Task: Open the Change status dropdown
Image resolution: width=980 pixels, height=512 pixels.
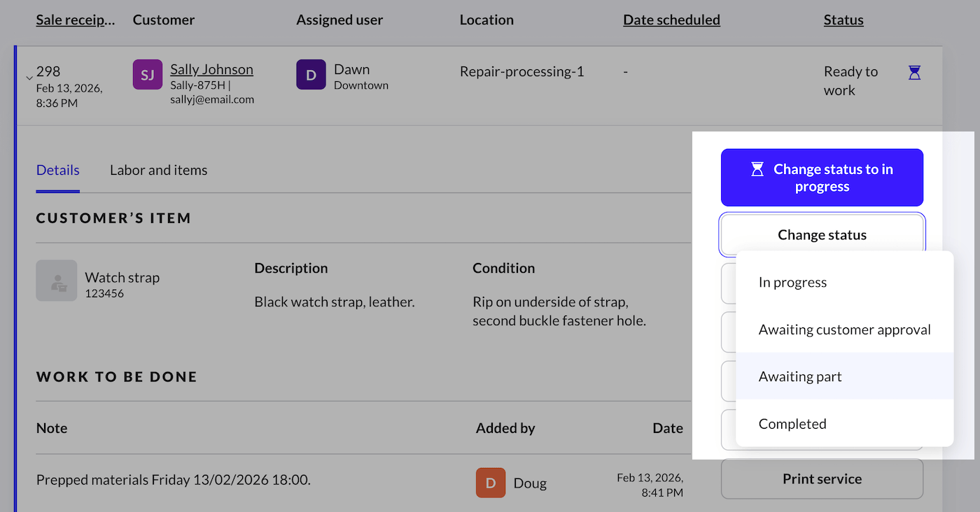Action: coord(822,235)
